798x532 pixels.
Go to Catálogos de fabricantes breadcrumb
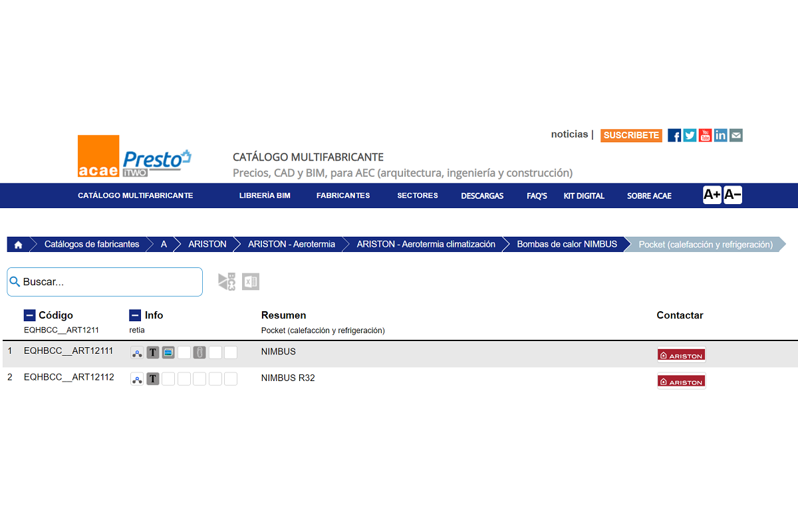[92, 244]
